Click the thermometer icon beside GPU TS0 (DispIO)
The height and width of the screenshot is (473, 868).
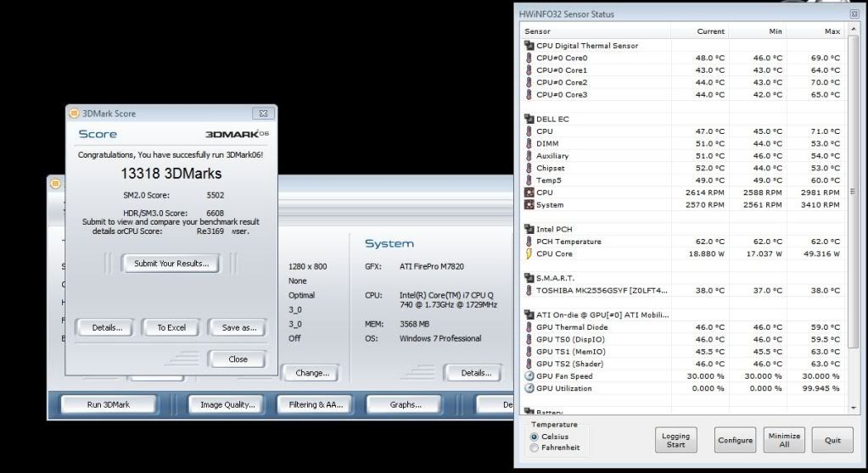point(529,339)
